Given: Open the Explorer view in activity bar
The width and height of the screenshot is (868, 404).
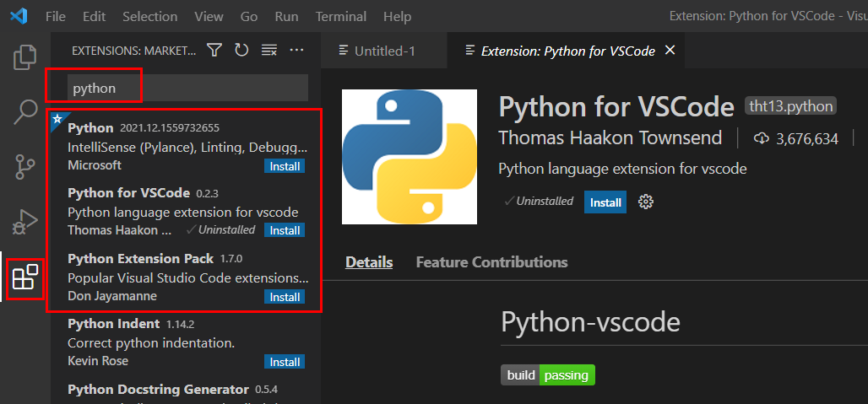Looking at the screenshot, I should pyautogui.click(x=25, y=58).
